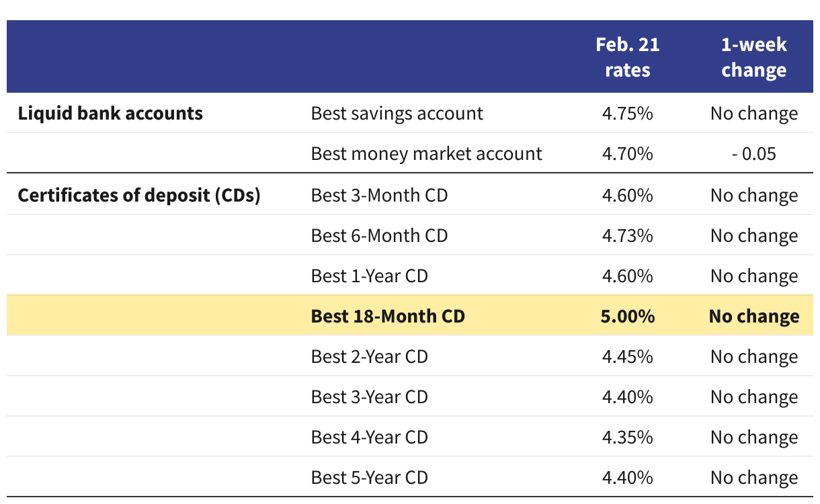Click the 5.00% rate for 18-Month CD

tap(627, 316)
